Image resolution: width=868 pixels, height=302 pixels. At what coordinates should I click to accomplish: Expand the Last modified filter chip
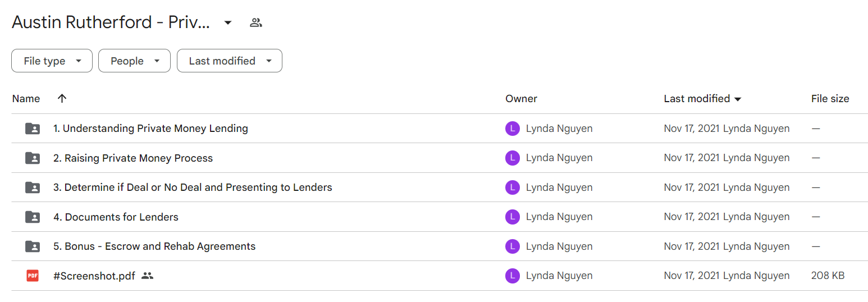click(x=230, y=61)
